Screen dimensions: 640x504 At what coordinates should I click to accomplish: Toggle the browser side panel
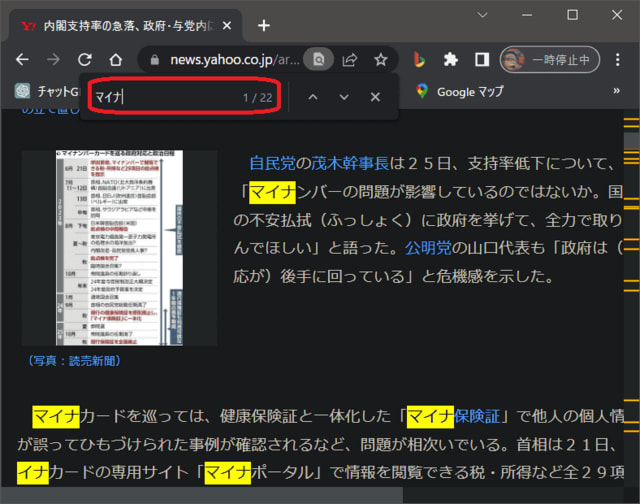point(481,59)
